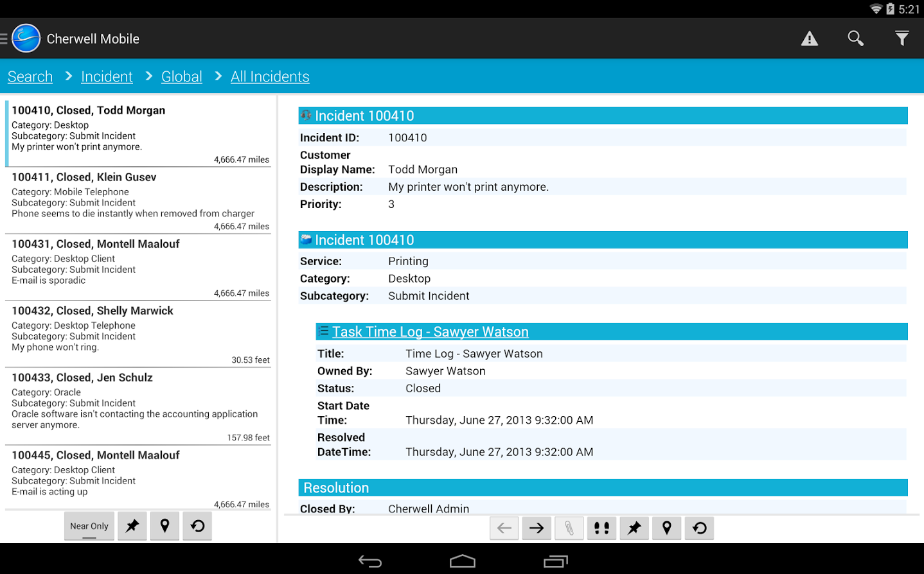Select incident 100445, Montell Maalouf
The image size is (924, 574).
coord(138,478)
